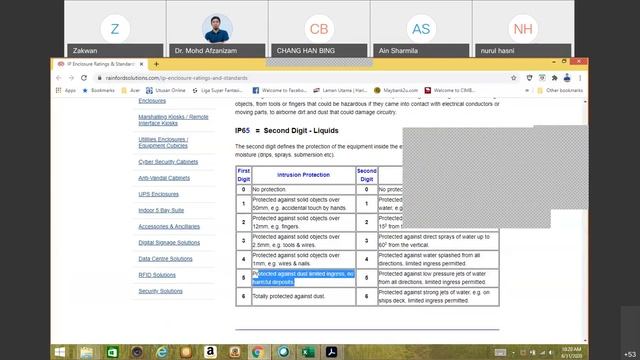The height and width of the screenshot is (360, 640).
Task: Open the Utusan Online bookmark
Action: pyautogui.click(x=166, y=90)
